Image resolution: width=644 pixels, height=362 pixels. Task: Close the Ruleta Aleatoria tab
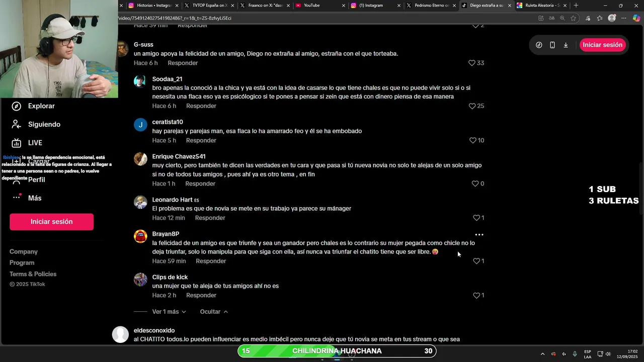click(x=565, y=6)
